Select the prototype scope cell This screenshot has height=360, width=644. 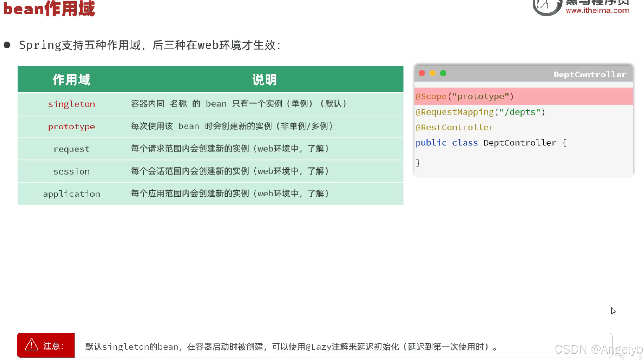(x=72, y=126)
